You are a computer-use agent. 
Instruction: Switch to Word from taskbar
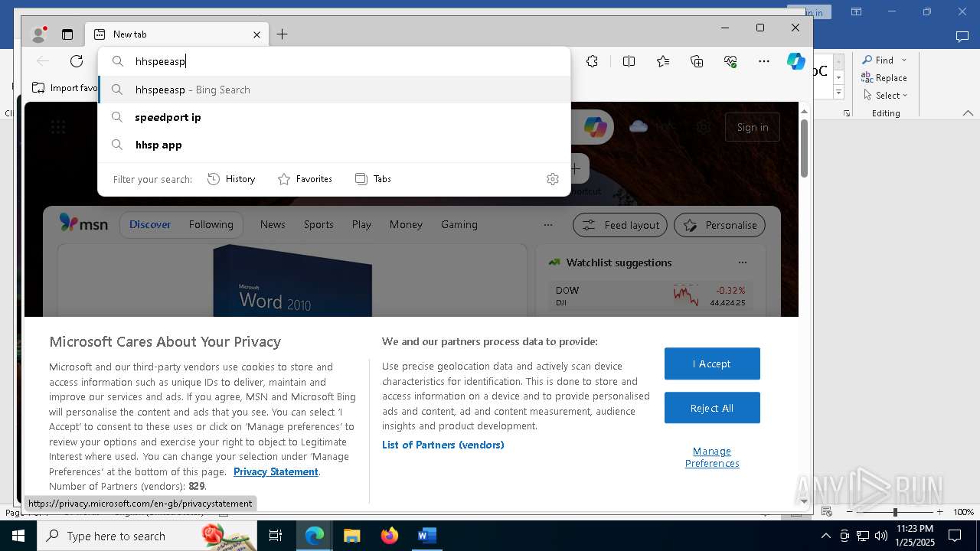[x=426, y=536]
